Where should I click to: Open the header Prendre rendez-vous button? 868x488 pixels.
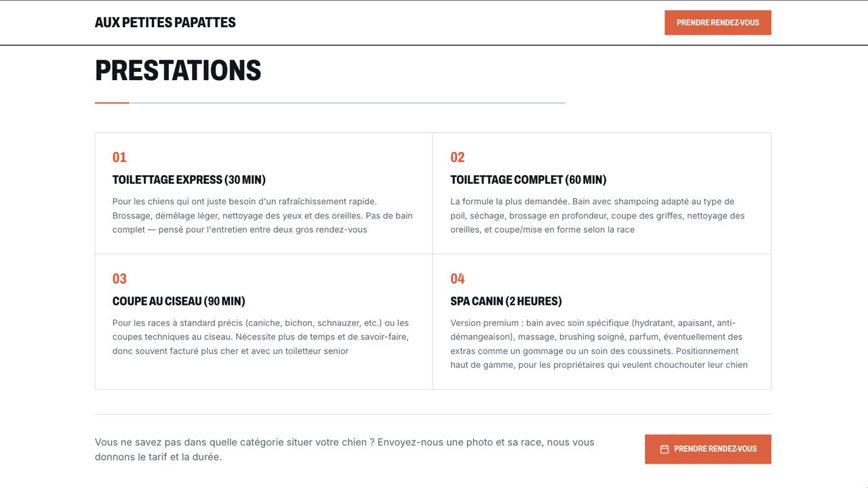click(717, 22)
